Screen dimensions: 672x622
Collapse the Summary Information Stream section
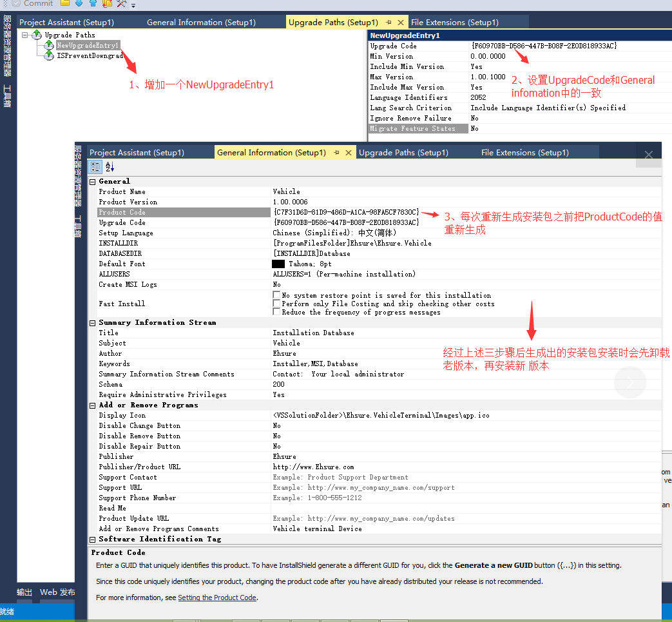(92, 323)
